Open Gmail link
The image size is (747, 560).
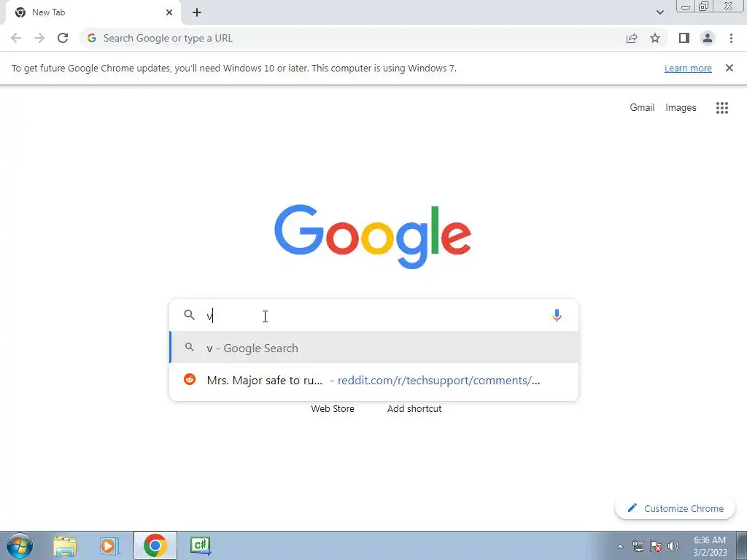642,108
